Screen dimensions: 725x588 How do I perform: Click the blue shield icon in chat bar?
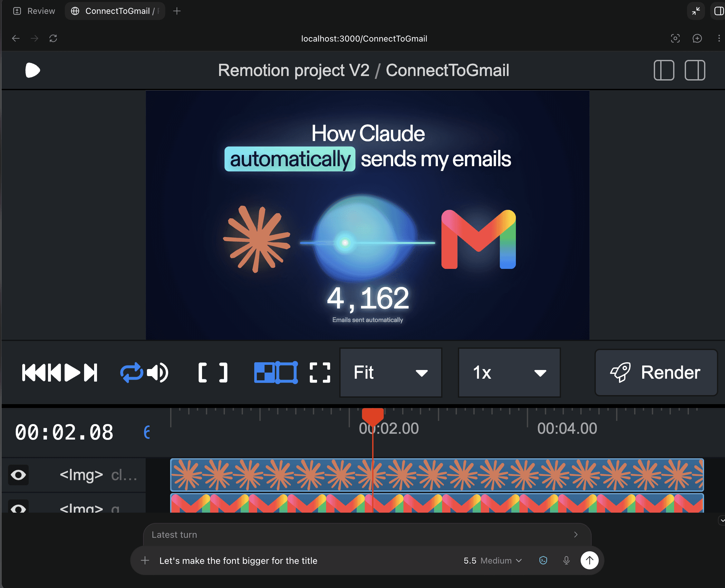[543, 560]
